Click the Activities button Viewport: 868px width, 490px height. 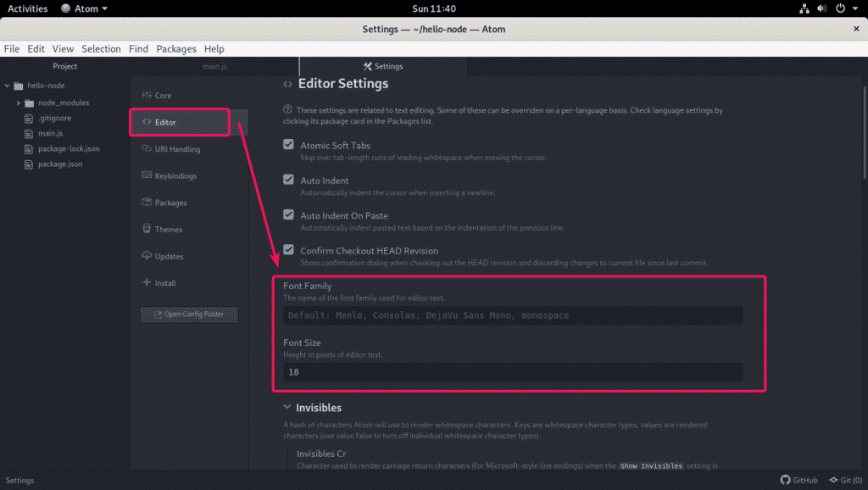pos(27,8)
